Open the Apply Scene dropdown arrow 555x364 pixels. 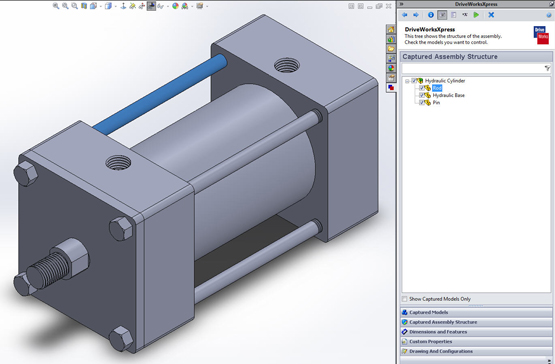pyautogui.click(x=192, y=6)
